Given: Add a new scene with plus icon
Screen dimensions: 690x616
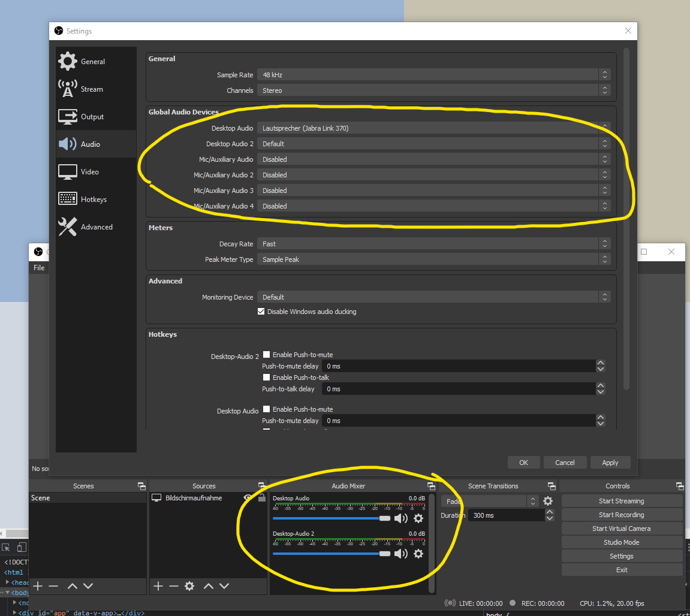Looking at the screenshot, I should pos(38,585).
